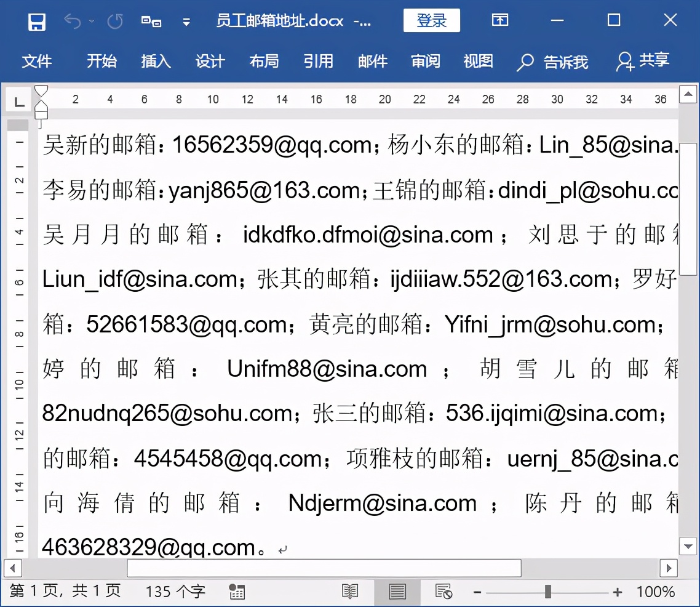Click the vertical scrollbar down arrow
Screen dimensions: 700x607
click(688, 547)
